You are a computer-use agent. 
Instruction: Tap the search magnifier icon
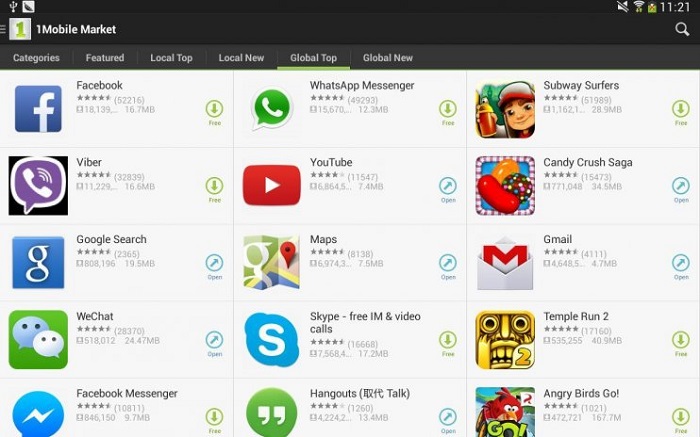point(682,29)
